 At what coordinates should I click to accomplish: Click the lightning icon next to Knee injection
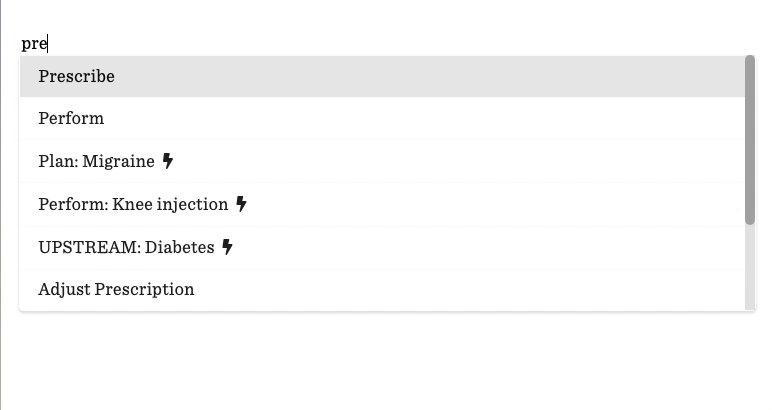click(241, 203)
